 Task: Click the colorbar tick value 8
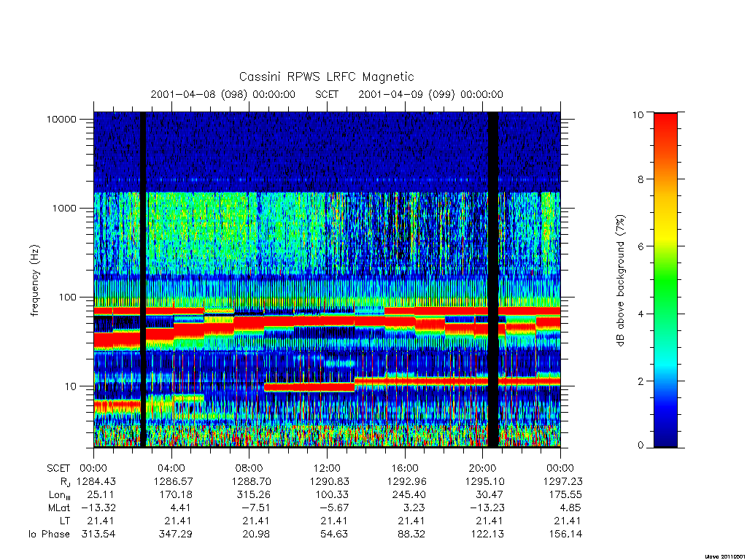tap(640, 179)
